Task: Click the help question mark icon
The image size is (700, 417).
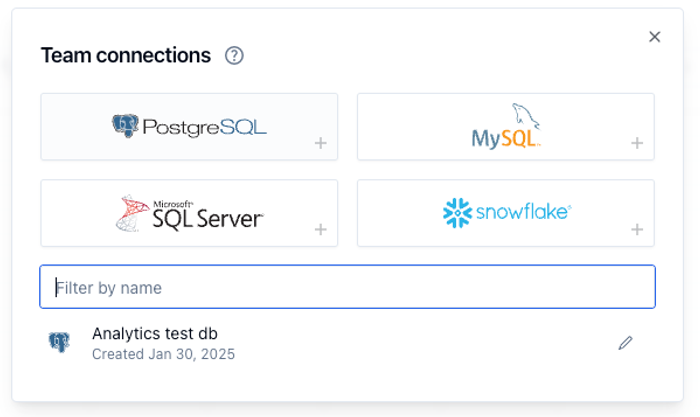Action: click(234, 56)
